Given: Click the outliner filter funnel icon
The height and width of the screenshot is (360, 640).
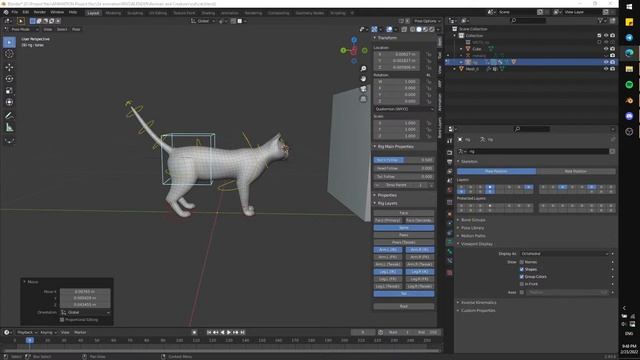Looking at the screenshot, I should click(600, 20).
